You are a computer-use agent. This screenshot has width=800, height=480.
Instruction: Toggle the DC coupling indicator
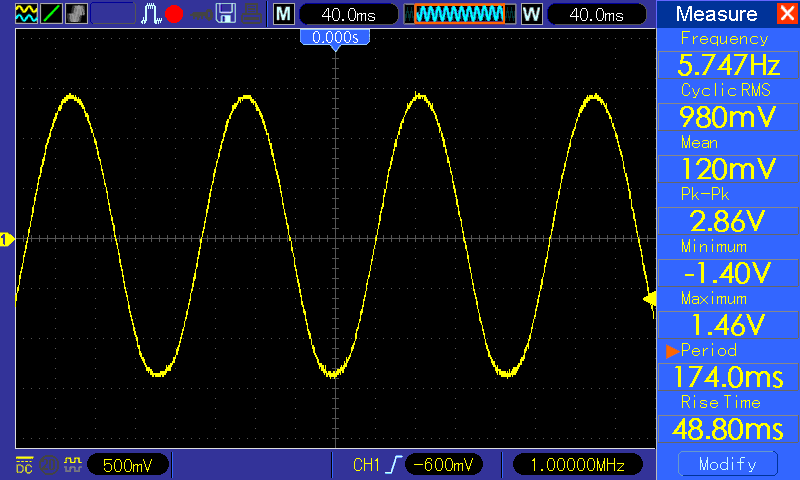coord(24,465)
